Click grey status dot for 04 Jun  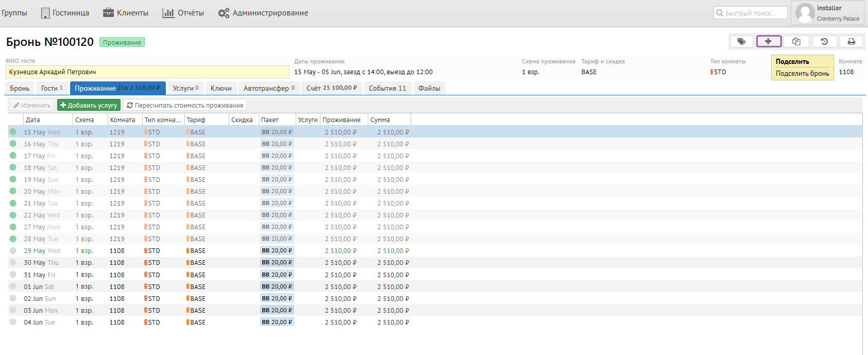pos(13,322)
